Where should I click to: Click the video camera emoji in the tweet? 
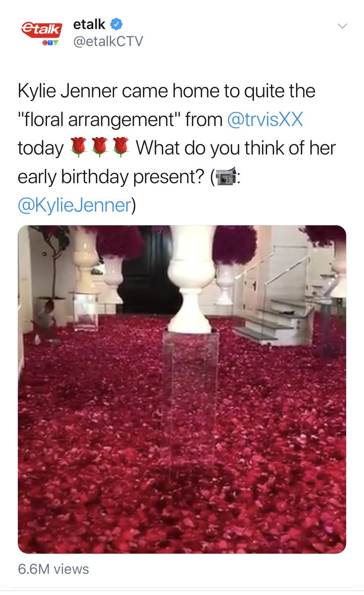pos(225,177)
